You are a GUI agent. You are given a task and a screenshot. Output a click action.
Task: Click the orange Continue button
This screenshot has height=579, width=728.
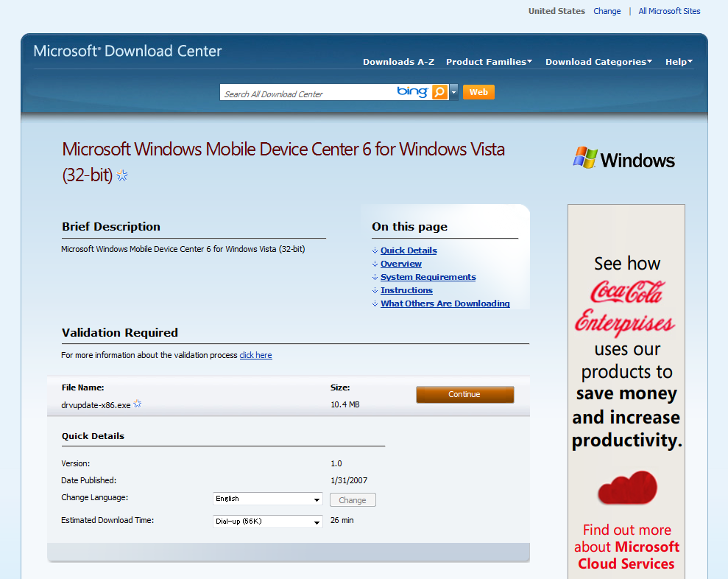(x=464, y=395)
